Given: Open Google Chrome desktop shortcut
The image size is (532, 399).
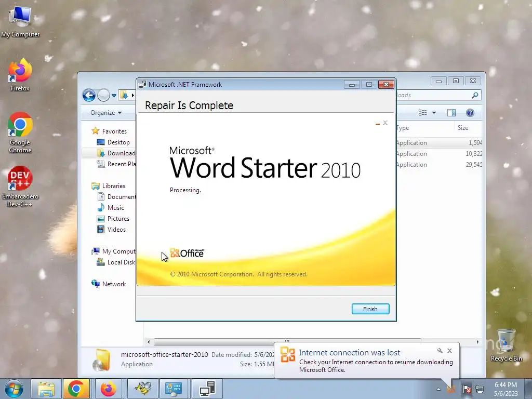Looking at the screenshot, I should click(20, 132).
